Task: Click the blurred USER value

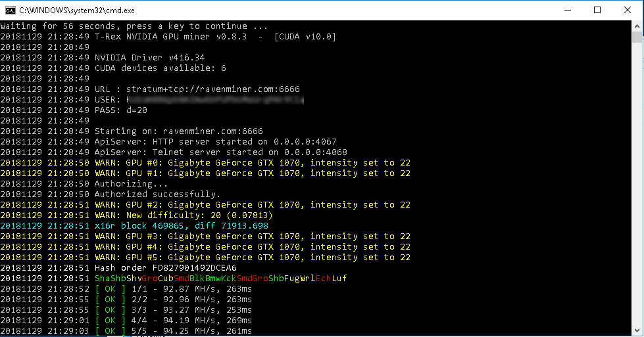Action: 215,100
